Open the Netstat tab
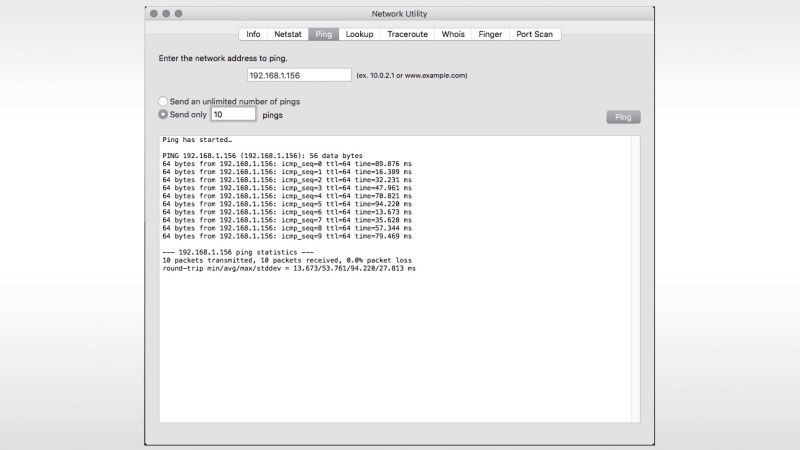This screenshot has width=800, height=450. (288, 34)
